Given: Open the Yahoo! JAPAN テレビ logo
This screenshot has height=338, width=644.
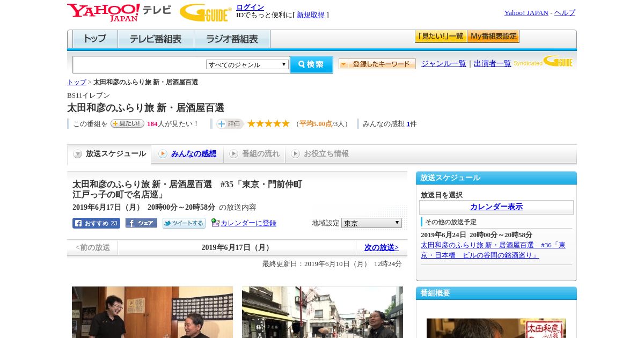Looking at the screenshot, I should (x=119, y=12).
